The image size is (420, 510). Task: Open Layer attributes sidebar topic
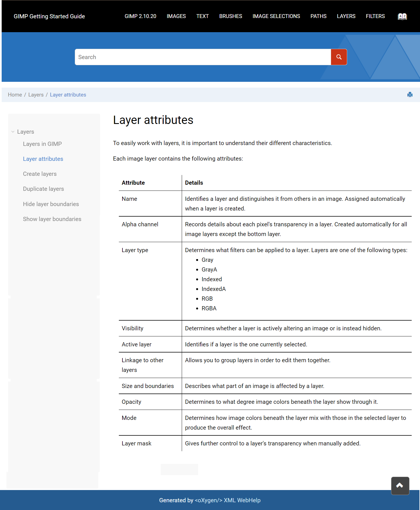43,159
